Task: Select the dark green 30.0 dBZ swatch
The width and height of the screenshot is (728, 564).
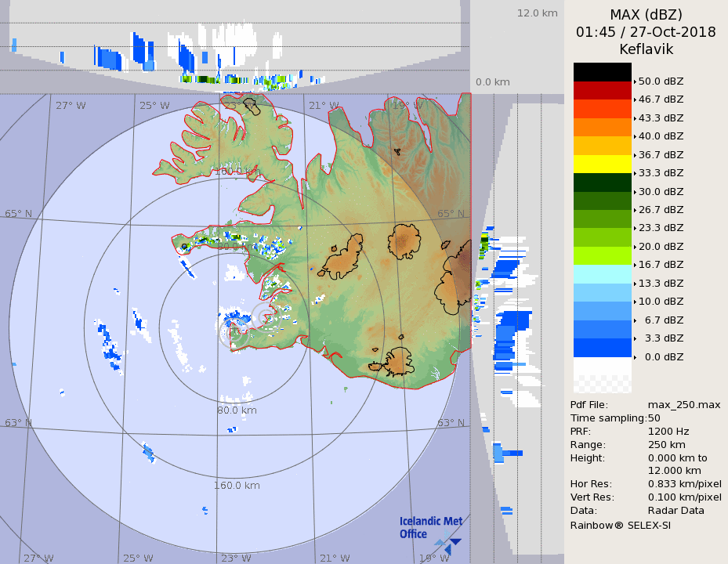Action: [x=602, y=182]
